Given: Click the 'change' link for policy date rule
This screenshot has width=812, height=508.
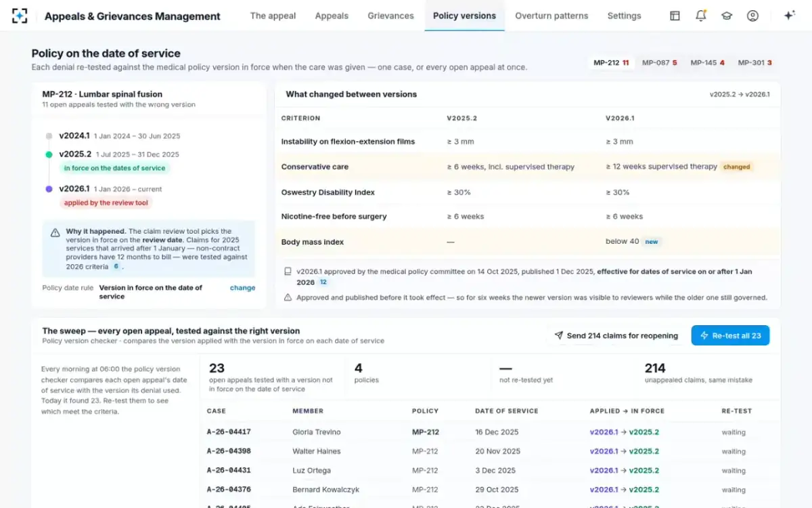Looking at the screenshot, I should tap(242, 288).
